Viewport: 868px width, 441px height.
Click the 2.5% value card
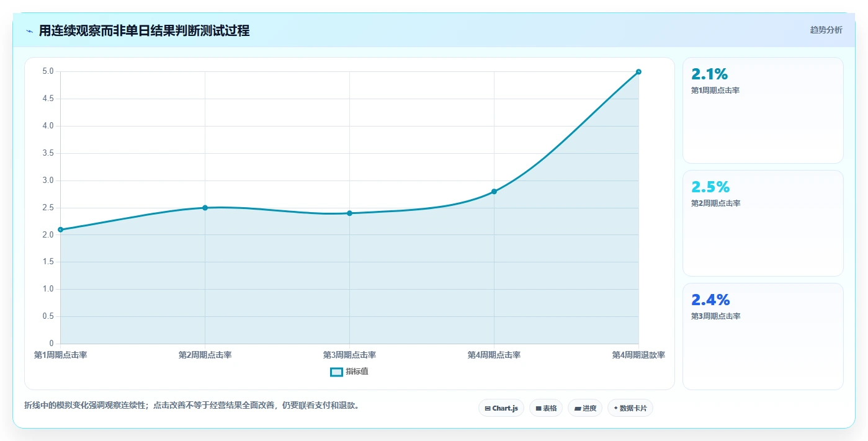(763, 223)
